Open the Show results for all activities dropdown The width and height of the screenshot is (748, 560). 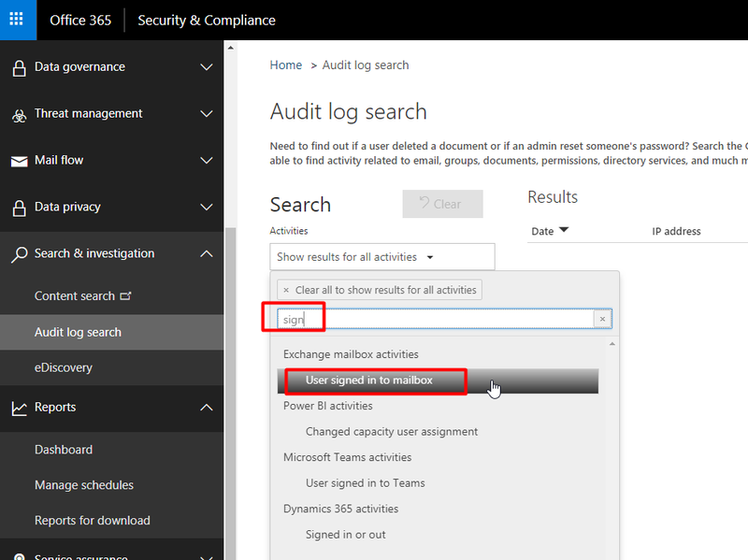pos(381,256)
